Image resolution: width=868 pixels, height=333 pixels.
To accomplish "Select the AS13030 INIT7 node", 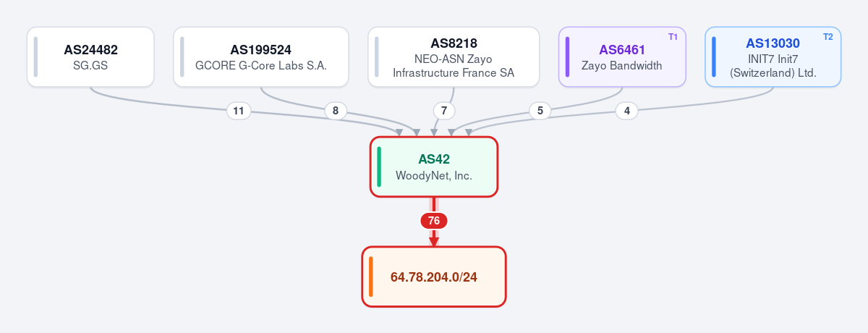I will (773, 57).
